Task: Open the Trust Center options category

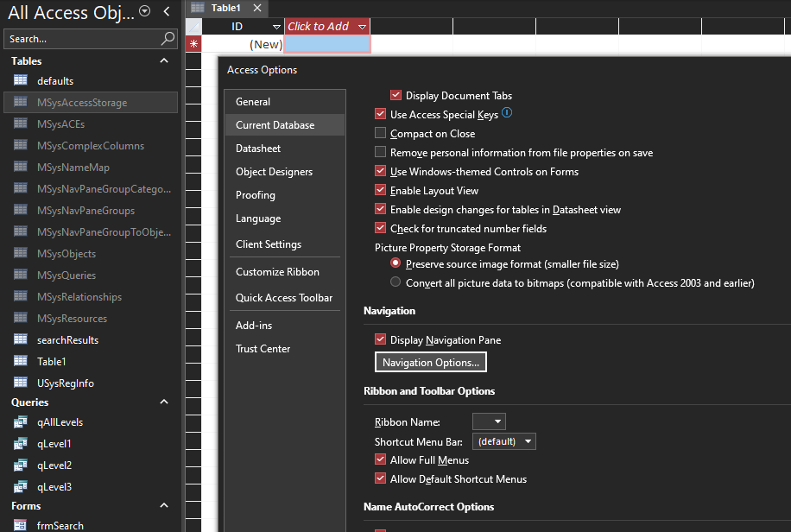Action: pyautogui.click(x=263, y=349)
